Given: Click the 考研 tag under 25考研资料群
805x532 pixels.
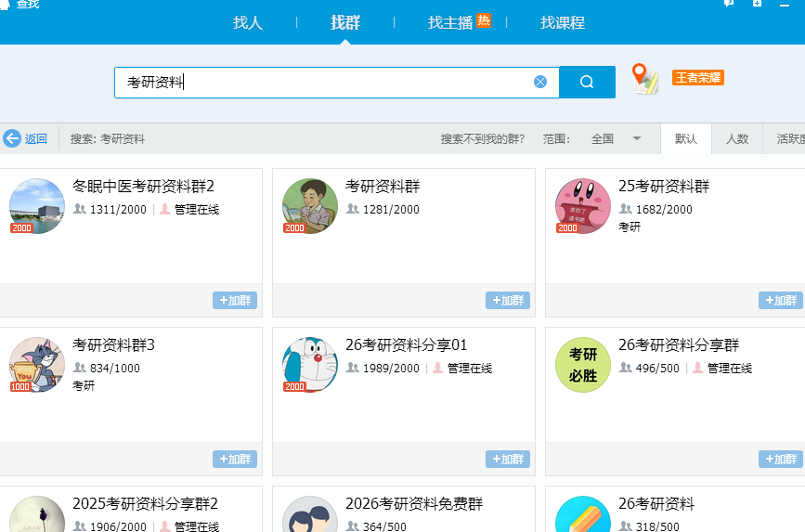Looking at the screenshot, I should (630, 227).
